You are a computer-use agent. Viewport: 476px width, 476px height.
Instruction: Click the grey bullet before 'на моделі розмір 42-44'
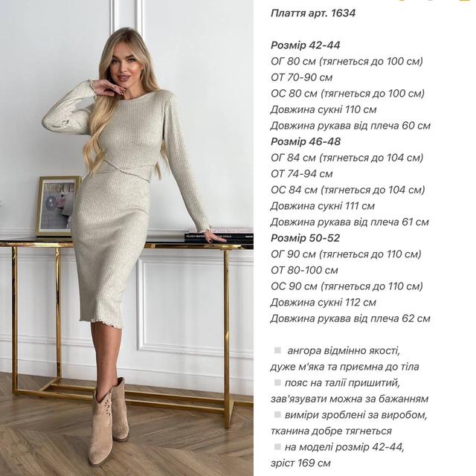[277, 447]
